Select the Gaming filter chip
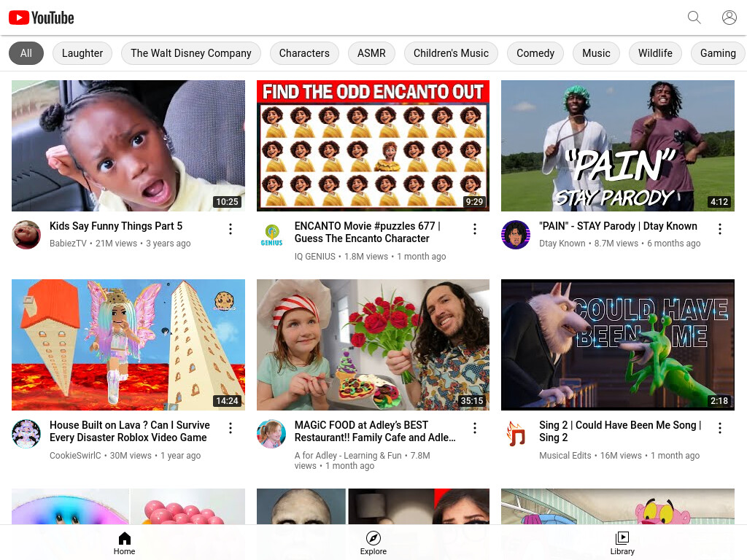The height and width of the screenshot is (560, 747). (718, 52)
